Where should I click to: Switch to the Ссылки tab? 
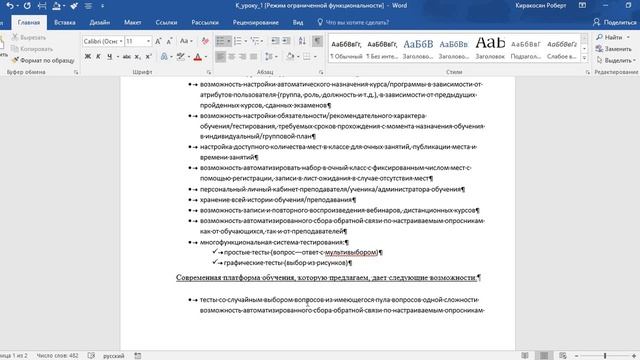166,22
